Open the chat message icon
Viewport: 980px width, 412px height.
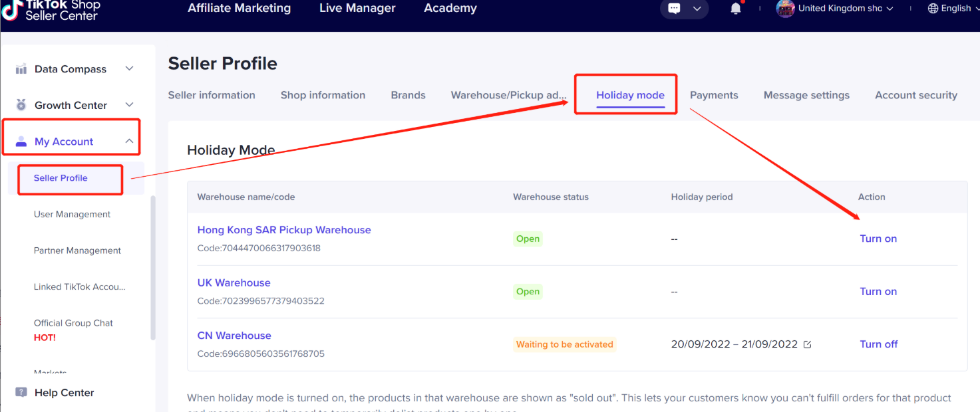(x=675, y=9)
